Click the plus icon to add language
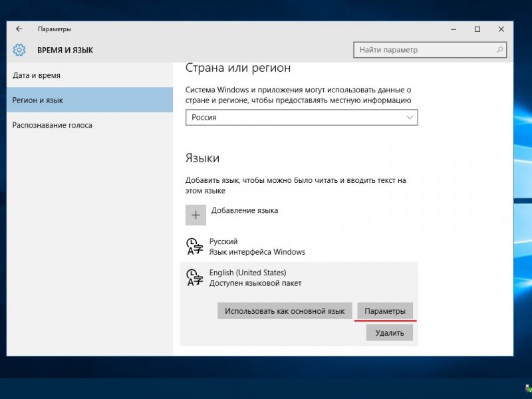The image size is (532, 399). 196,215
